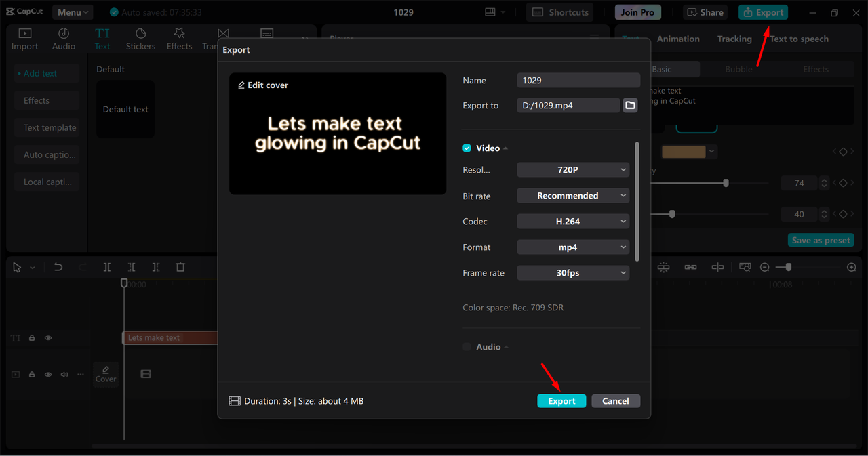868x456 pixels.
Task: Lock the text track
Action: point(32,337)
